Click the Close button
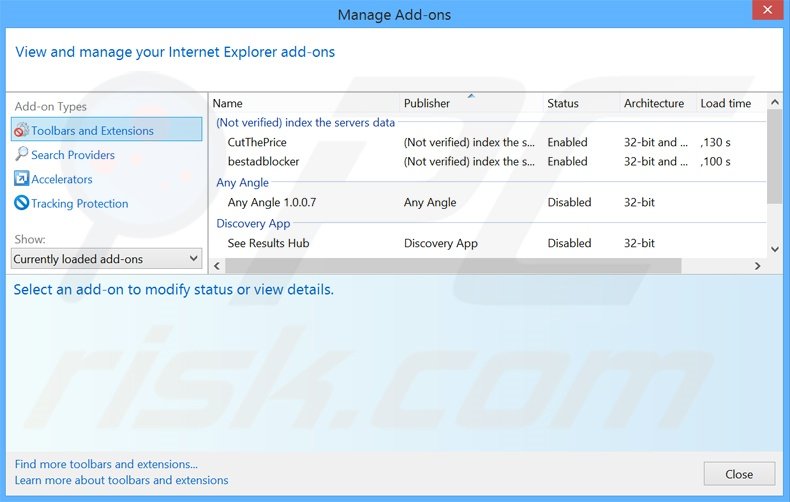790x502 pixels. tap(739, 474)
